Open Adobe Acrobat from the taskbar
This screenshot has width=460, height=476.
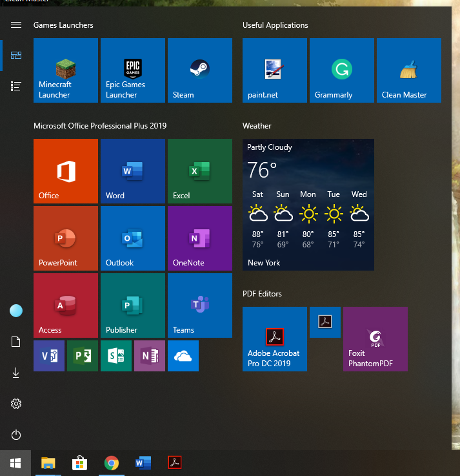(x=175, y=463)
